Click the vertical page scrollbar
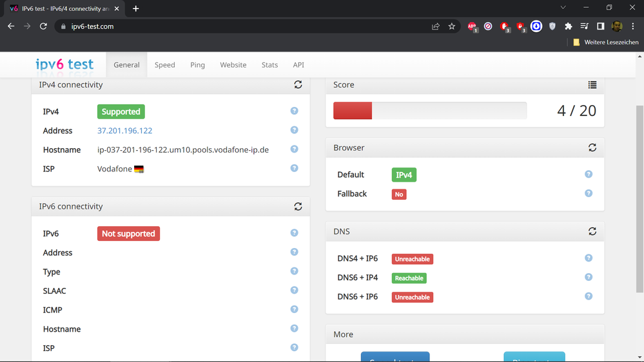 [x=639, y=199]
